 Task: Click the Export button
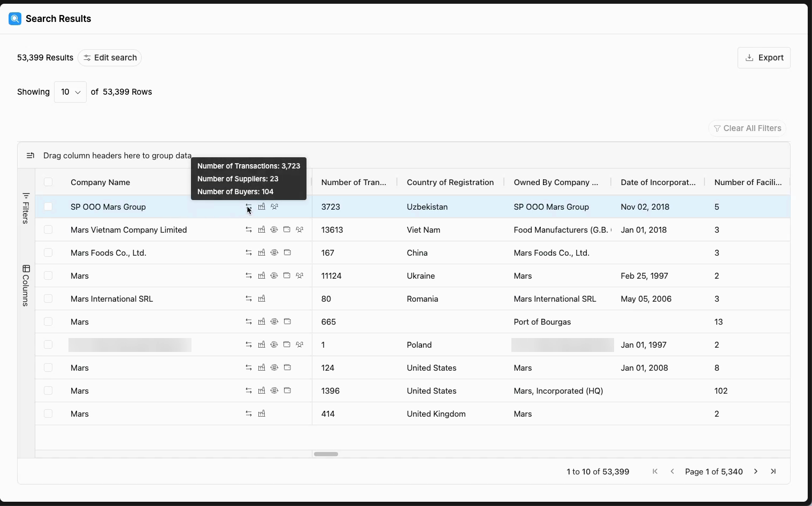764,58
